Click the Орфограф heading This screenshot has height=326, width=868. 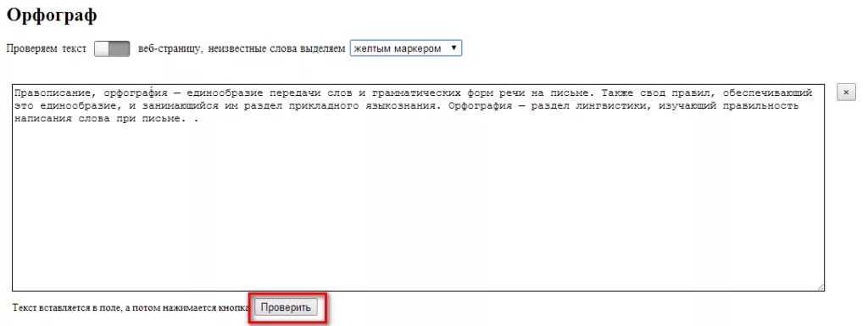click(52, 15)
